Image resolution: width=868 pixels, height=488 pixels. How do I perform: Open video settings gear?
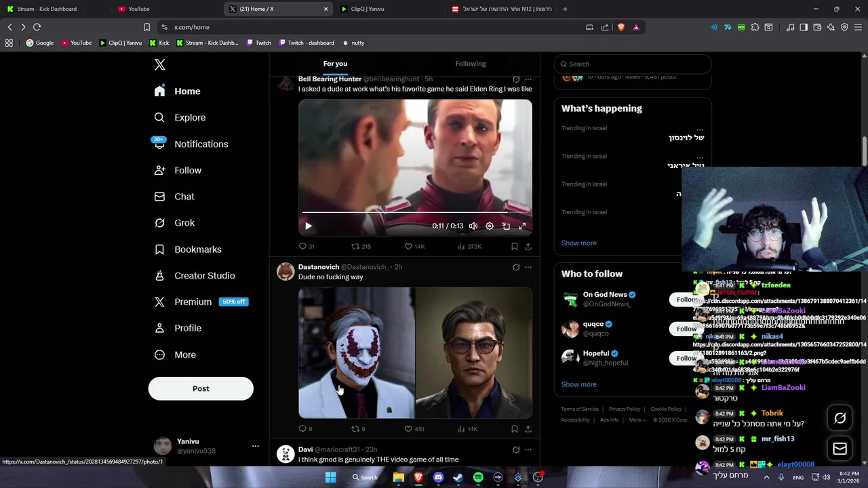[x=490, y=226]
